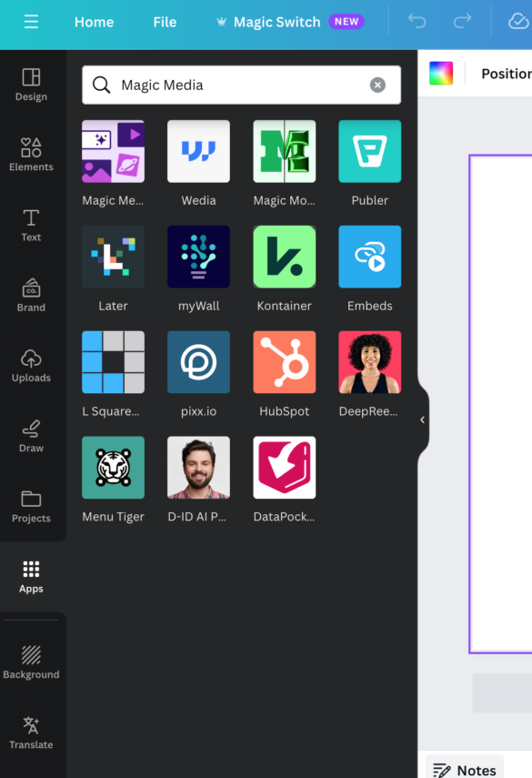Viewport: 532px width, 778px height.
Task: Open the Brand side panel
Action: tap(31, 295)
